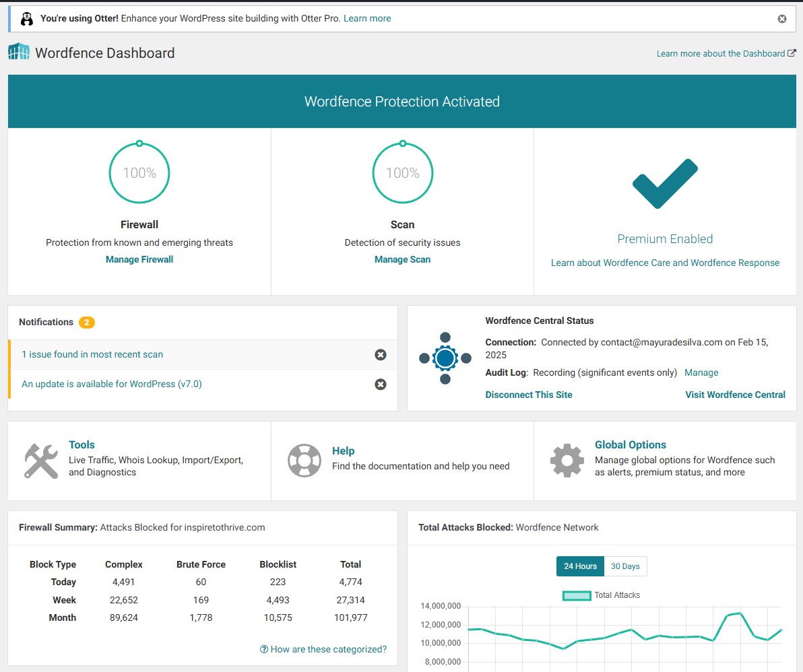This screenshot has width=803, height=672.
Task: Click Today's total value 4,774
Action: [350, 582]
